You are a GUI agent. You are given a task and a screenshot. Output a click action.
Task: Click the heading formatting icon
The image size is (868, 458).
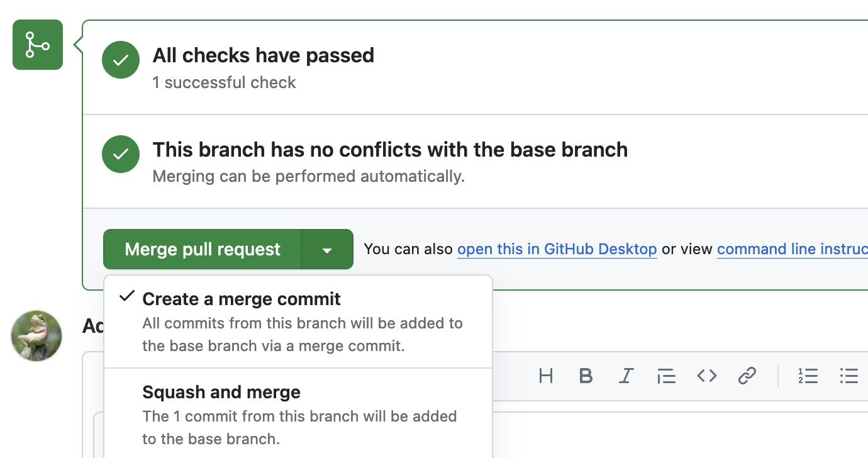(546, 376)
